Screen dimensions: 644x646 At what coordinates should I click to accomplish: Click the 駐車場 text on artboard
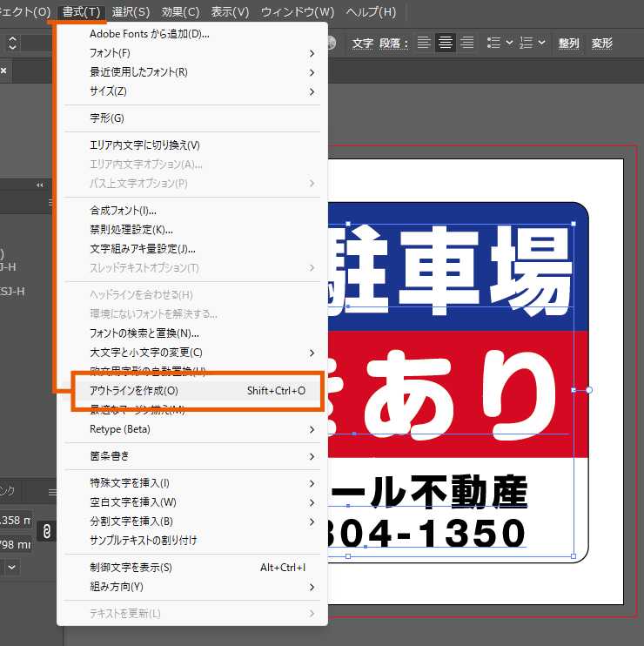pos(451,271)
